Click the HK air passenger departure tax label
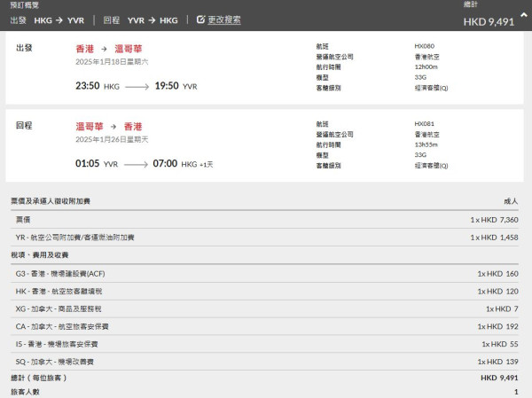The height and width of the screenshot is (398, 532). 59,291
